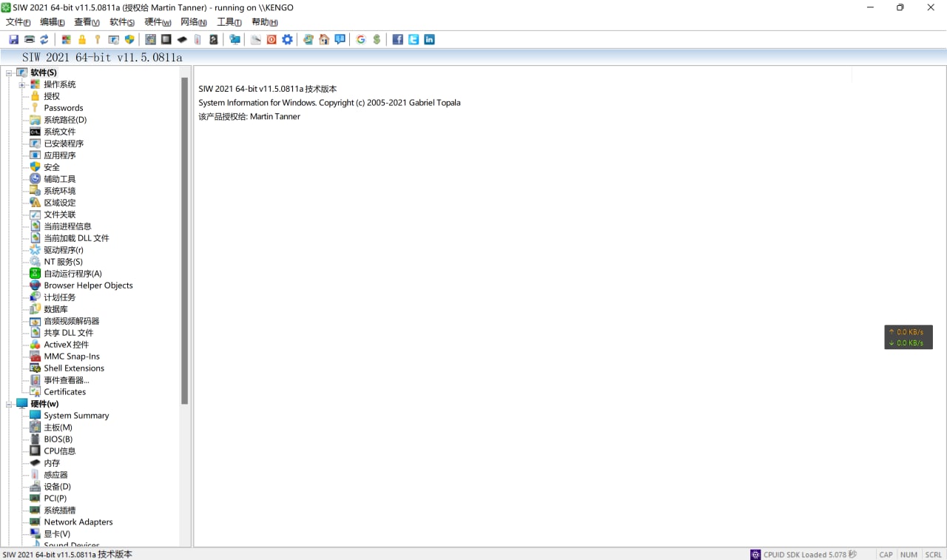Open the 软件(S) menu

click(122, 22)
